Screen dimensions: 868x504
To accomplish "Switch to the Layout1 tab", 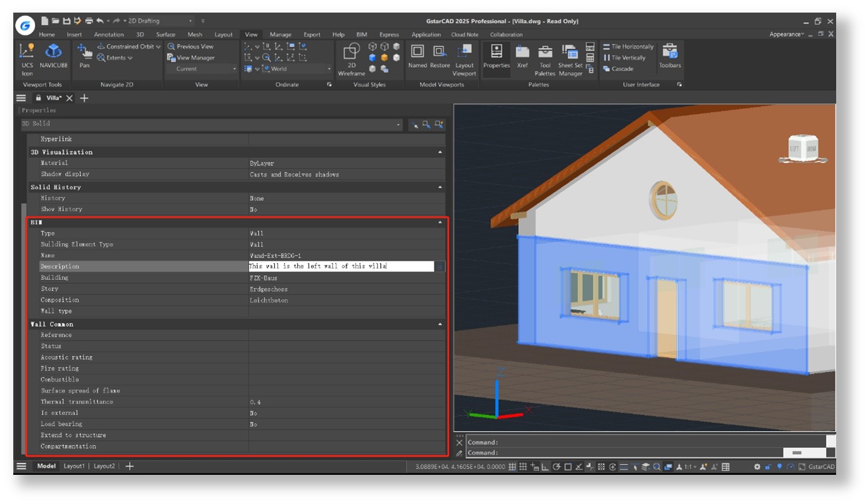I will click(x=74, y=466).
